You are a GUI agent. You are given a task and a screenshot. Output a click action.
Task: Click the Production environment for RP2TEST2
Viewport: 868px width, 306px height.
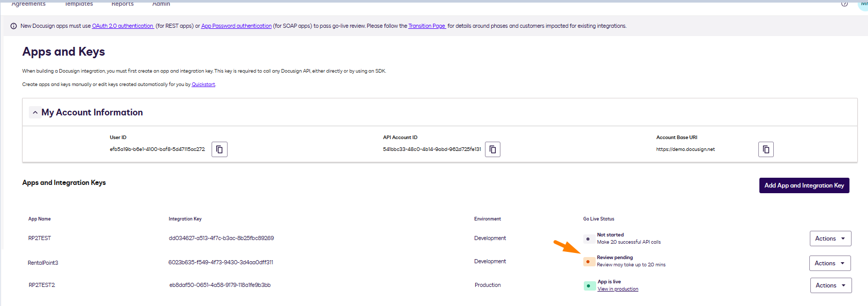488,285
